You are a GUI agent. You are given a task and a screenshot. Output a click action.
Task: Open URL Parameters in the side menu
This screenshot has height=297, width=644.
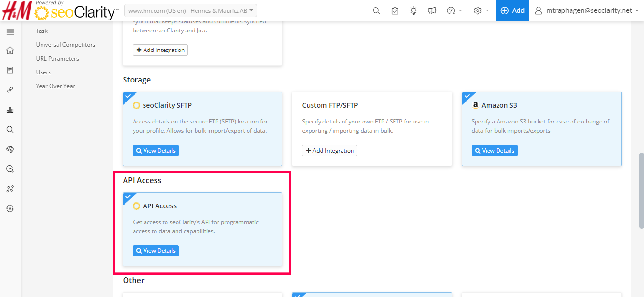[57, 59]
